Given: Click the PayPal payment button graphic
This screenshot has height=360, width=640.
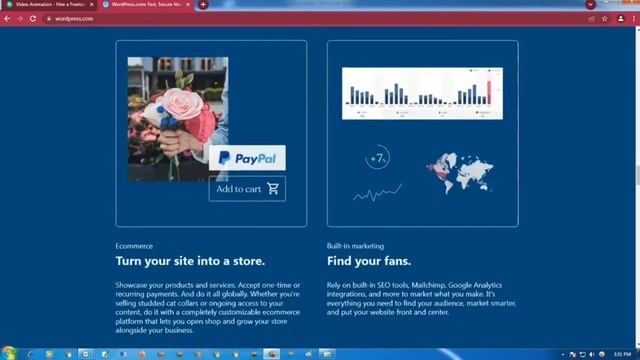Looking at the screenshot, I should pyautogui.click(x=247, y=158).
